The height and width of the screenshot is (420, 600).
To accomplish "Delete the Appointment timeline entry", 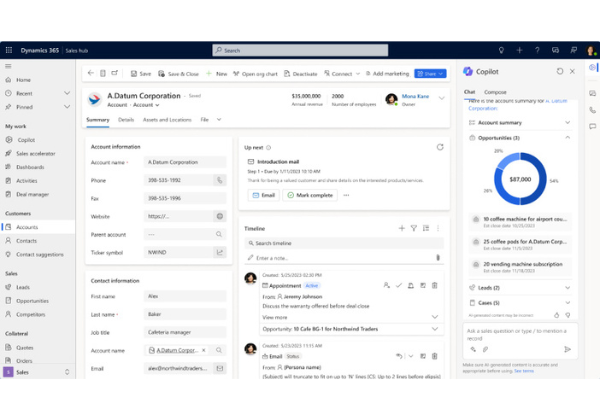I will [x=434, y=285].
